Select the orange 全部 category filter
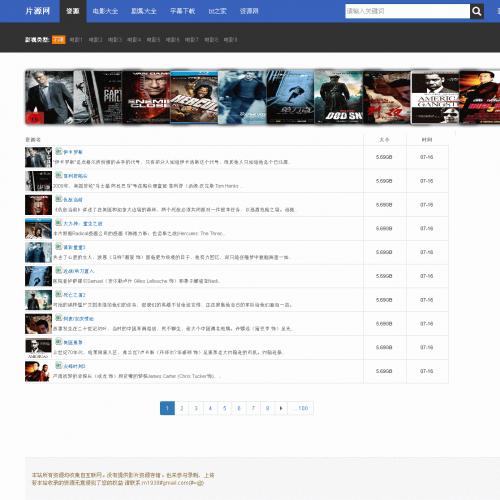500x500 pixels. click(x=59, y=40)
